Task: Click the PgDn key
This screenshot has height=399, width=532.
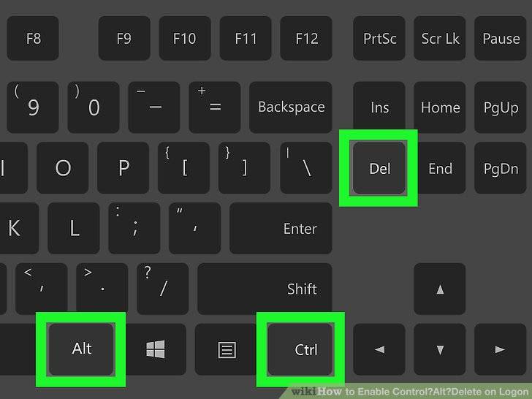Action: coord(500,168)
